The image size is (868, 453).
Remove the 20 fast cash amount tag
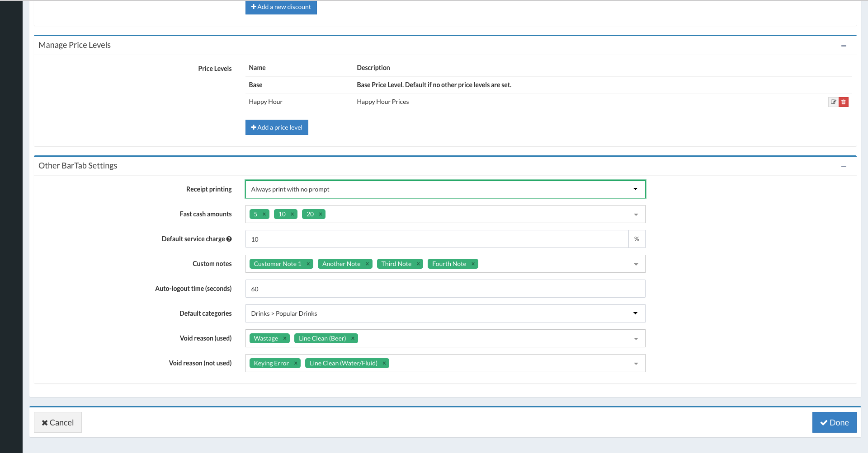[321, 215]
